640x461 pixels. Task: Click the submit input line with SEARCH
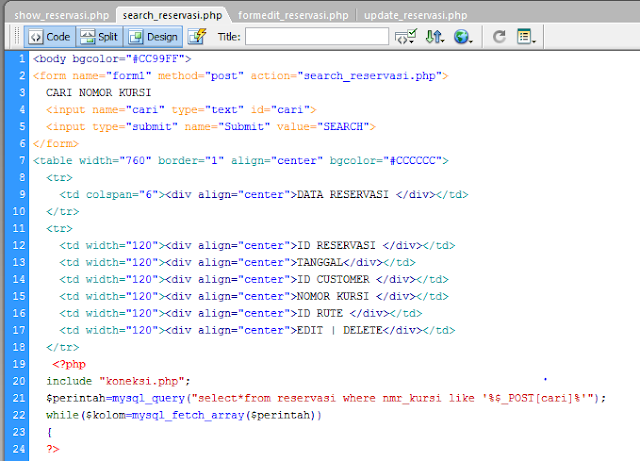pos(211,127)
